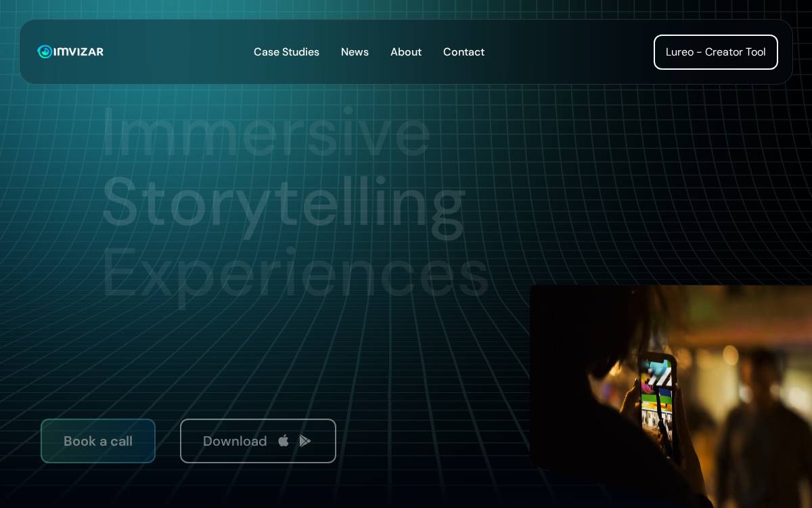Click the Apple icon in Download button
812x508 pixels.
(x=284, y=440)
